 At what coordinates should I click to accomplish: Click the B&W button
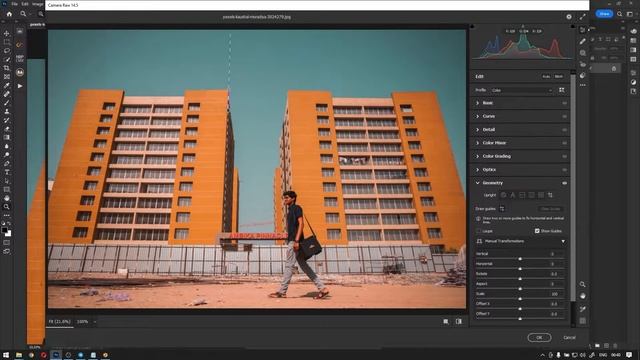click(x=558, y=76)
